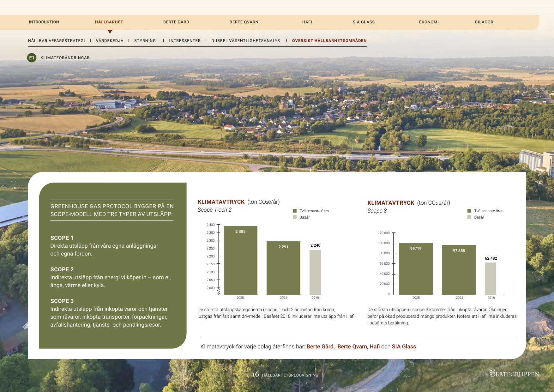Open Hållbar Affärsstrategi sub-page
The image size is (554, 392).
pos(57,41)
